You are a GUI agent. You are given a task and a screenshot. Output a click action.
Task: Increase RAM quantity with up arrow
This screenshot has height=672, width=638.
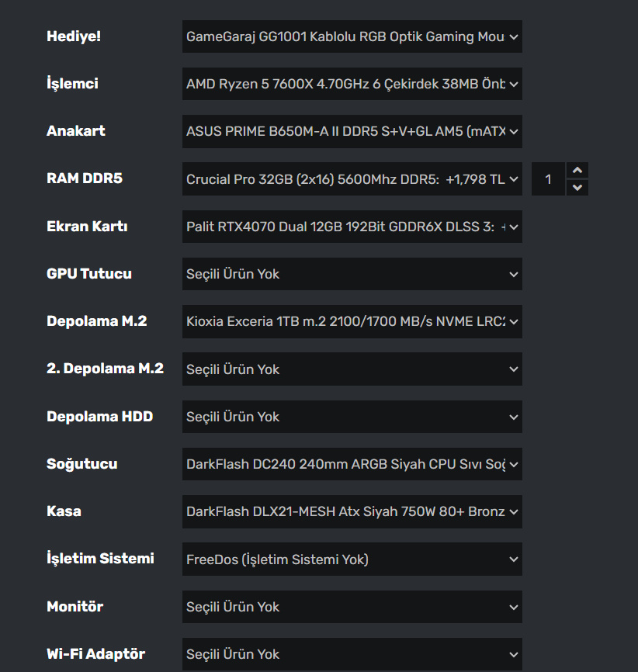click(577, 171)
